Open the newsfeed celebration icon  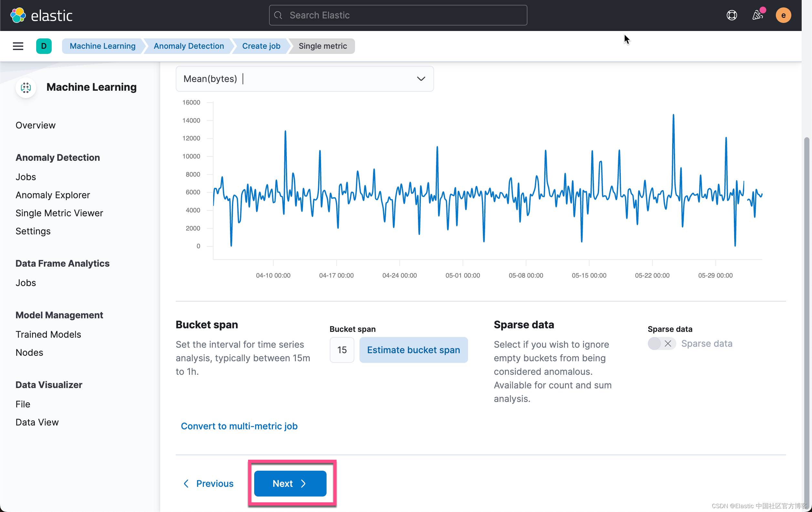click(757, 15)
